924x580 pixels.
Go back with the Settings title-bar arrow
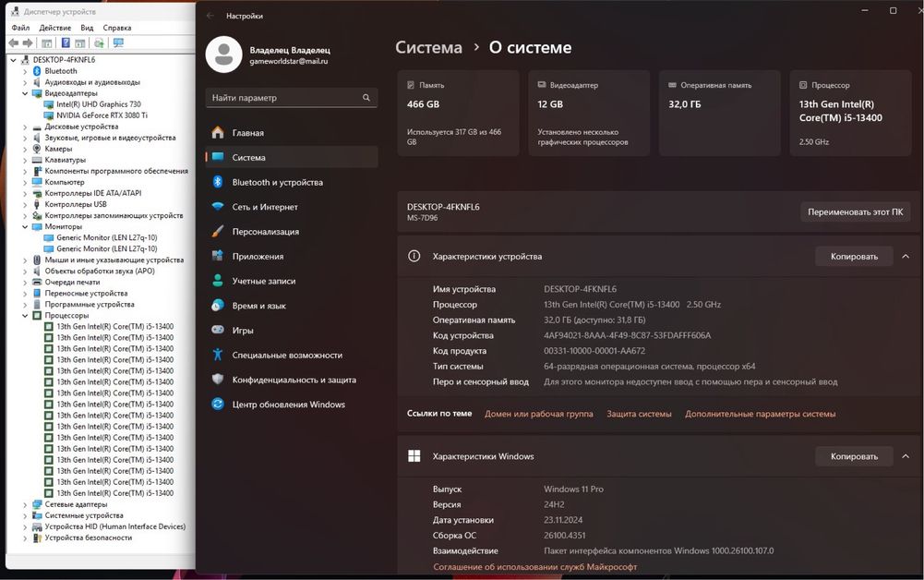point(210,16)
